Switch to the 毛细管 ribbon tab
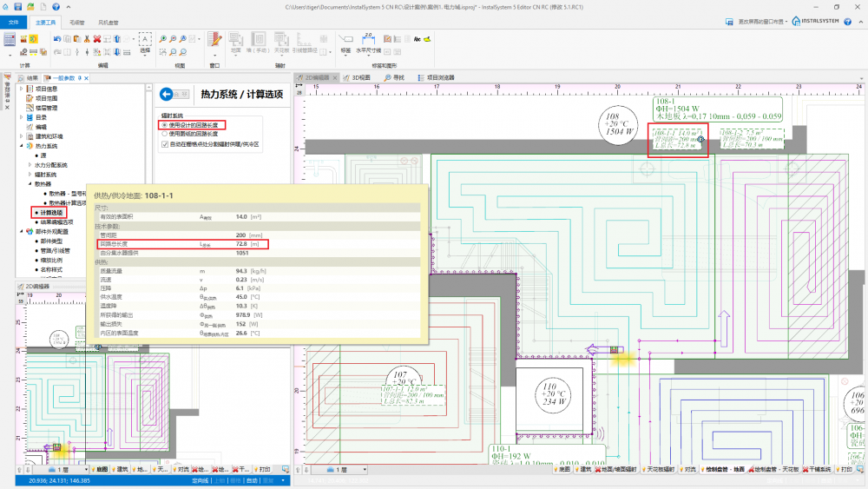Screen dimensions: 868x489 (x=76, y=21)
